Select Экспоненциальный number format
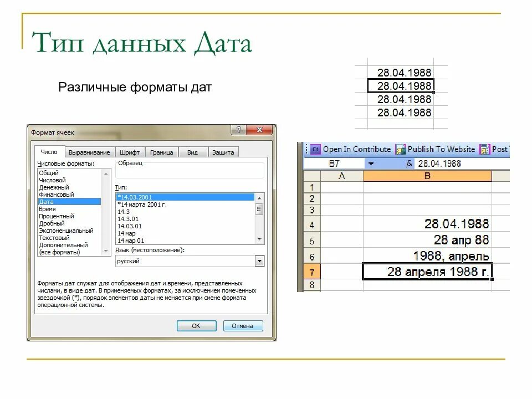 click(x=70, y=231)
